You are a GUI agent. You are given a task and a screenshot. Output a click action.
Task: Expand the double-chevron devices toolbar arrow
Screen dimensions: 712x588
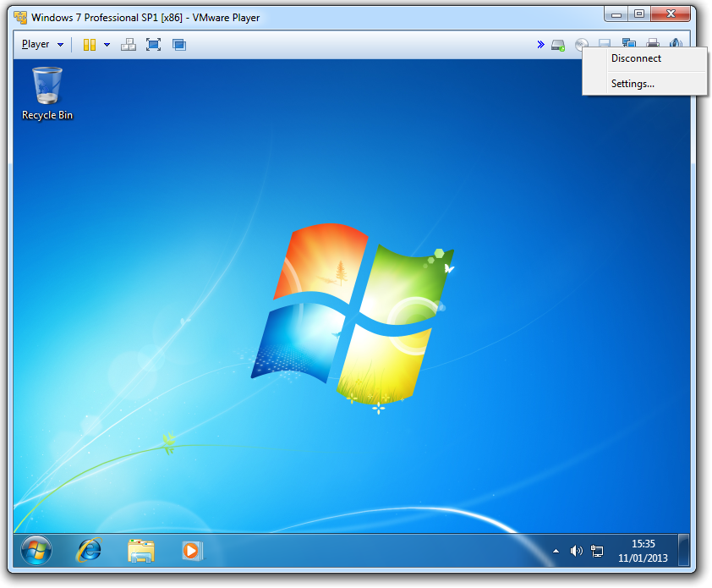point(540,45)
